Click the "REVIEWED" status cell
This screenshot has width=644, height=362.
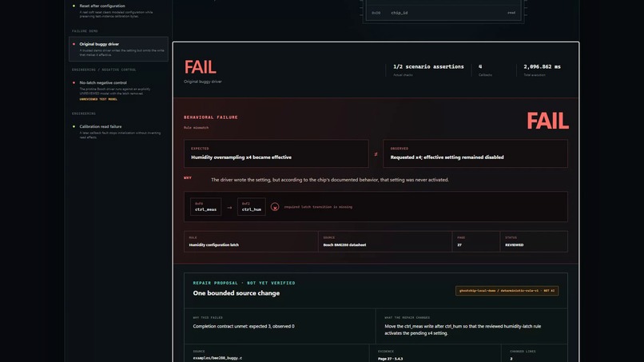tap(534, 241)
